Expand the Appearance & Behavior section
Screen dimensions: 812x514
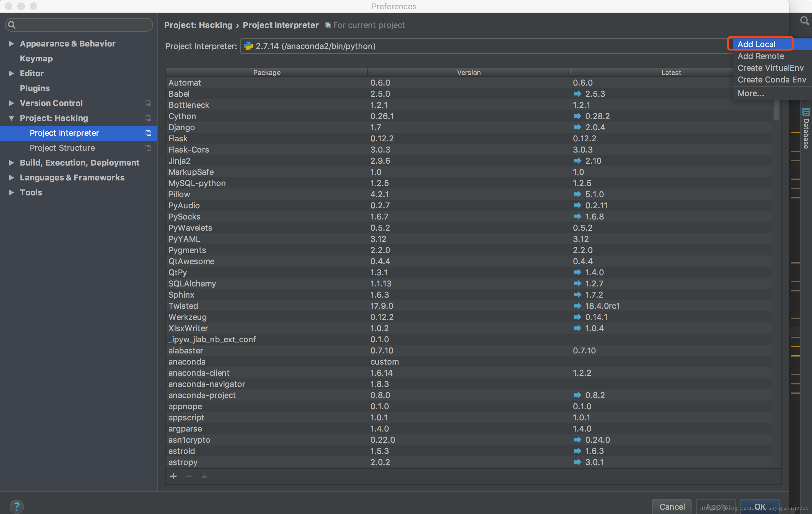pyautogui.click(x=12, y=43)
